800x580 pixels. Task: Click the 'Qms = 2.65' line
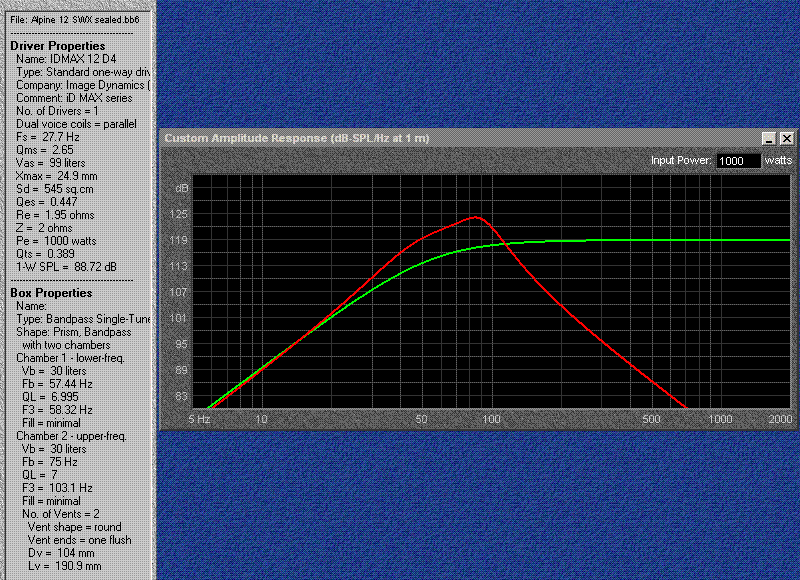pos(44,150)
